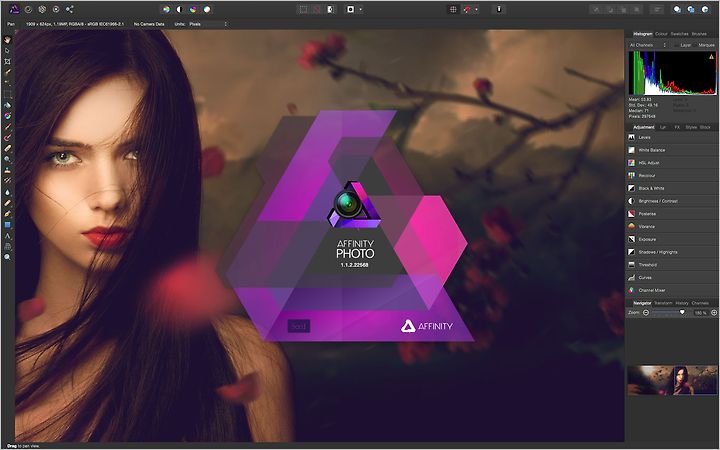720x450 pixels.
Task: Add an HSL Adjust adjustment
Action: [672, 163]
